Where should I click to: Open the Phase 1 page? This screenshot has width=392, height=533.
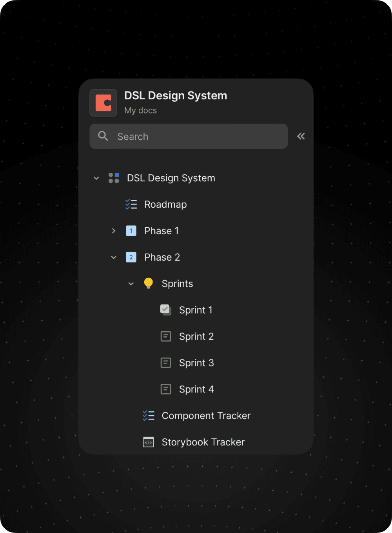(162, 231)
